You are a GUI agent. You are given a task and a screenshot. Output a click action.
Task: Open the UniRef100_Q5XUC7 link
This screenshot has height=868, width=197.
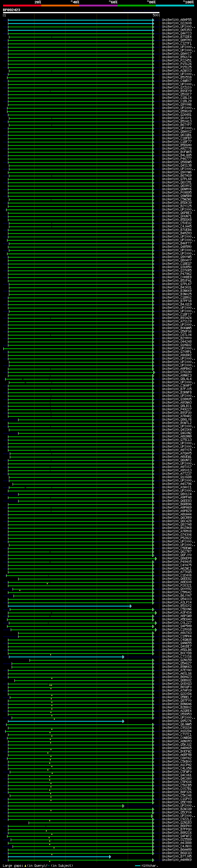[x=177, y=94]
